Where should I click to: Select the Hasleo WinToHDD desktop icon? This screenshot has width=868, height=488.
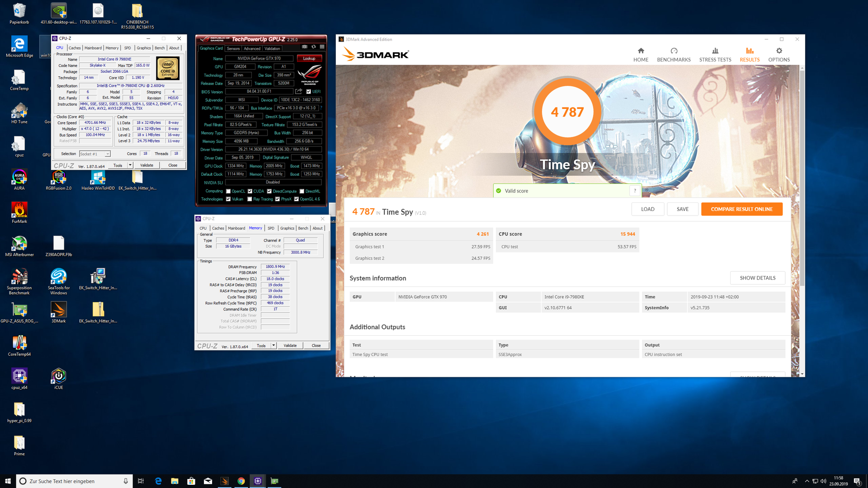point(98,180)
